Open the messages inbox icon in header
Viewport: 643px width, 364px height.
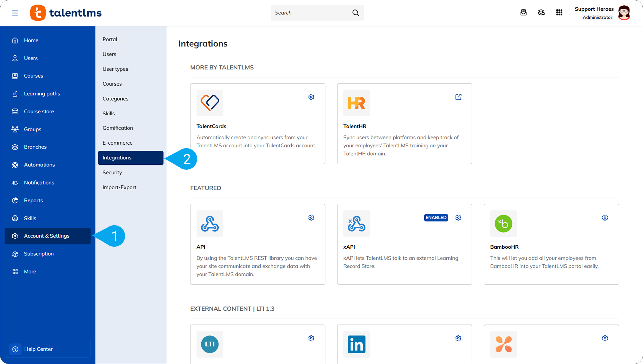(x=523, y=13)
